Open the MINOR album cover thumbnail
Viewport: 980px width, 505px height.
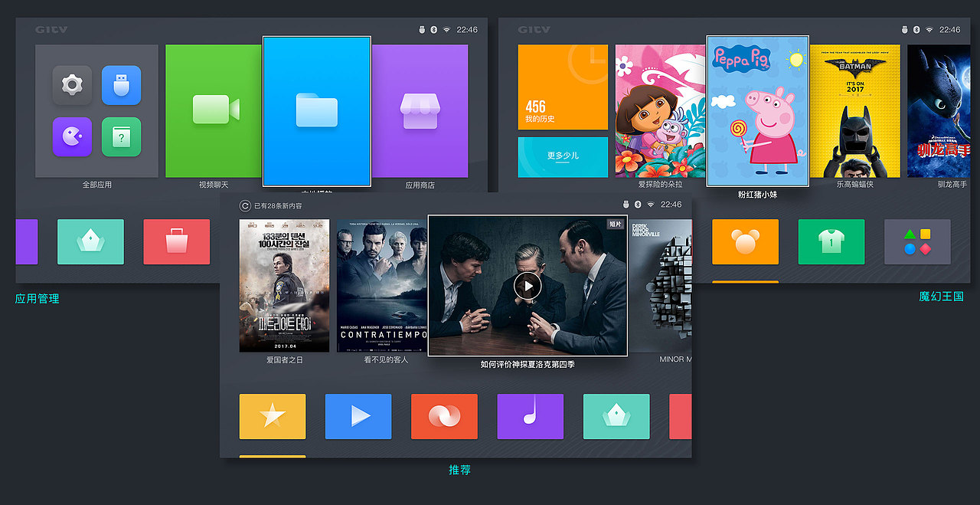tap(661, 286)
